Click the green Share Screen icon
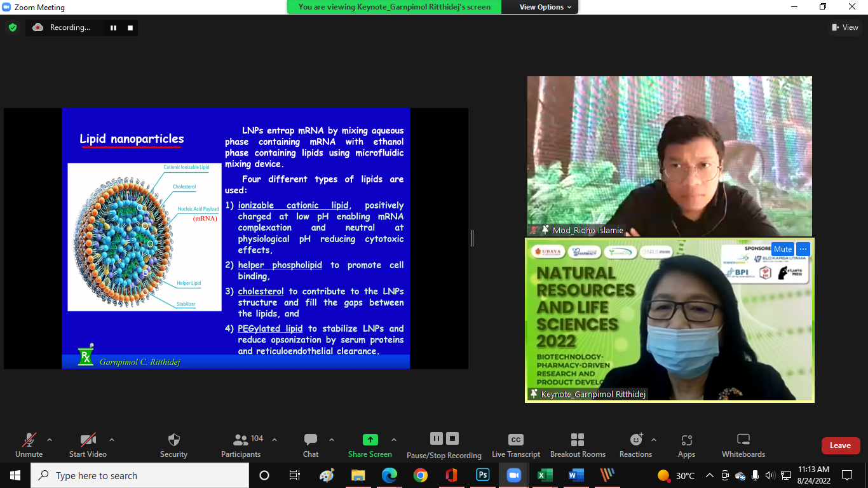This screenshot has height=488, width=868. [x=370, y=440]
